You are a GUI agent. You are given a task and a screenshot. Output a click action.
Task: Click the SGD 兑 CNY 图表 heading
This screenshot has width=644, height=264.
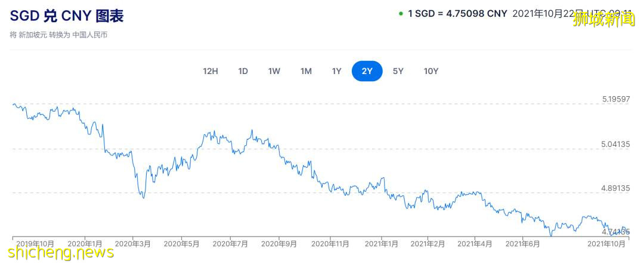pos(67,16)
